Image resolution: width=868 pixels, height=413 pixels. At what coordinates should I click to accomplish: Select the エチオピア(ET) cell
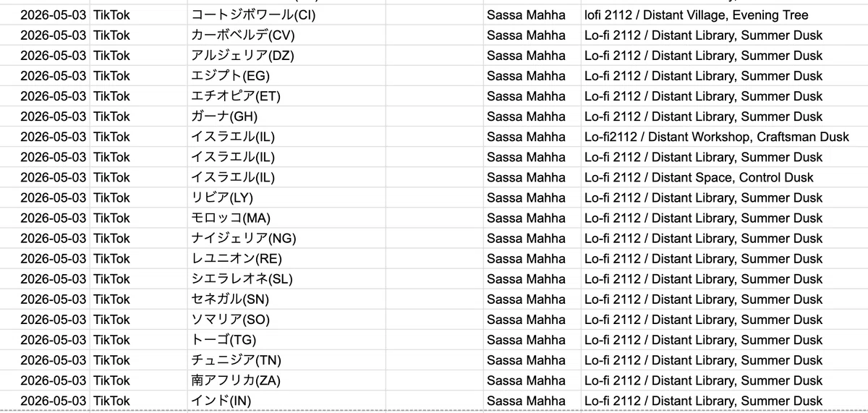(286, 96)
